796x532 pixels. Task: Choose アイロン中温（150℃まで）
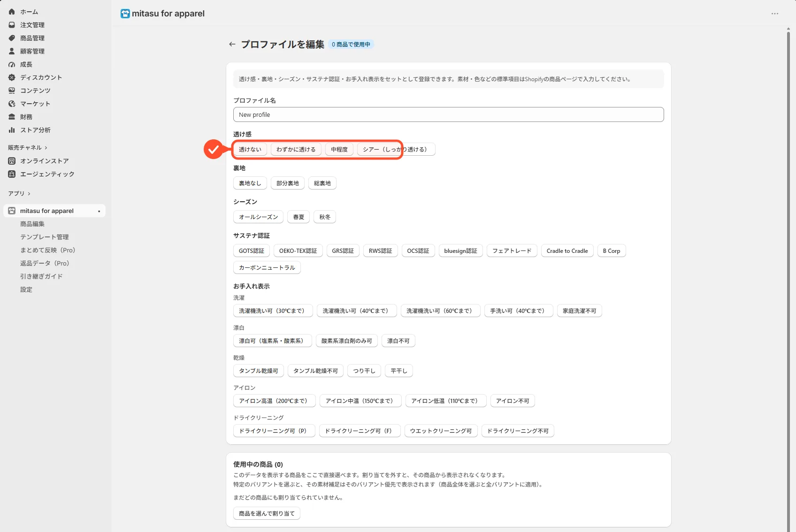pyautogui.click(x=360, y=401)
